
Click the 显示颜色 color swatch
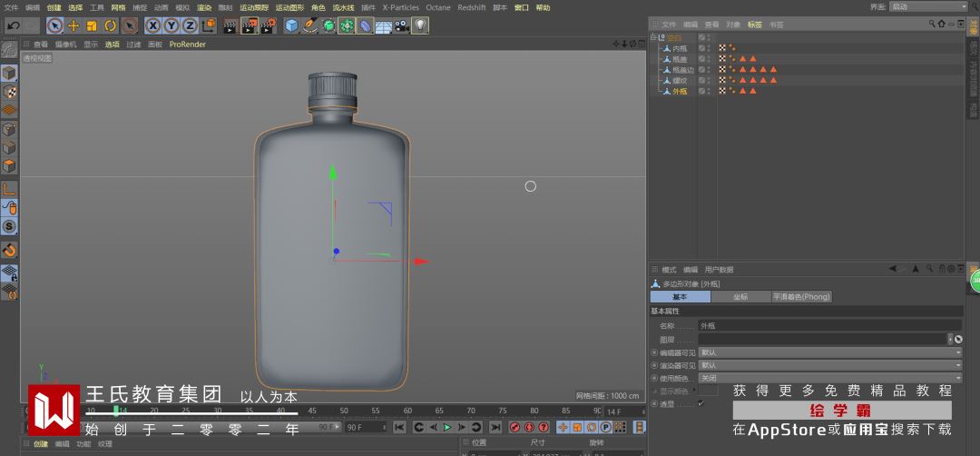coord(709,391)
